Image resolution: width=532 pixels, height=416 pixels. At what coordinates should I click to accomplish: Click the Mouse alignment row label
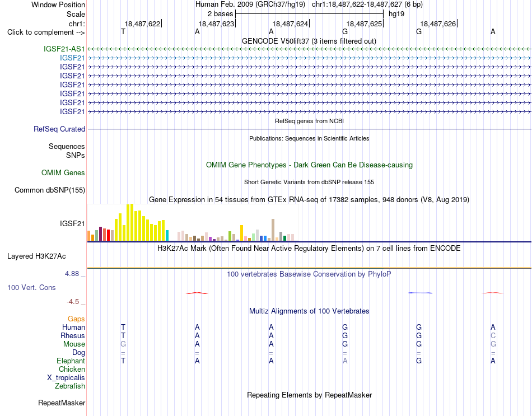(x=74, y=344)
